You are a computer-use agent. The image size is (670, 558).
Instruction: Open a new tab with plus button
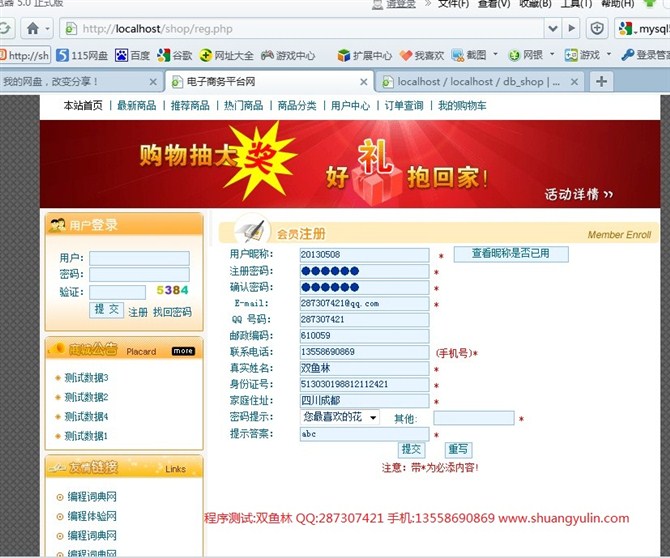[601, 81]
